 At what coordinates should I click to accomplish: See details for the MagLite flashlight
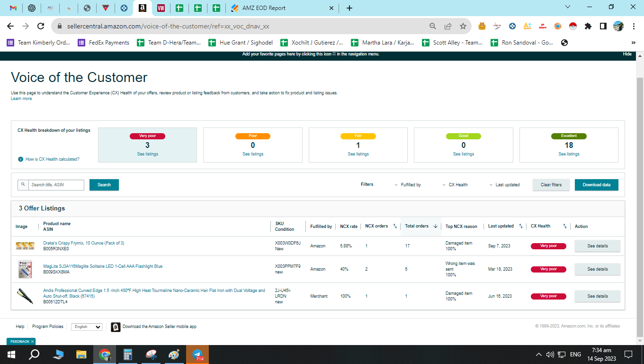[x=598, y=269]
